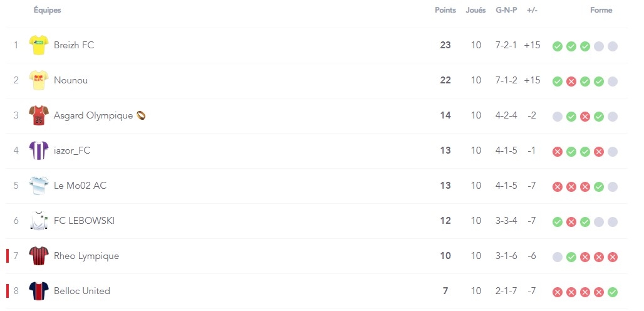Open Breizh FC team name
Viewport: 644px width, 311px height.
pos(74,45)
